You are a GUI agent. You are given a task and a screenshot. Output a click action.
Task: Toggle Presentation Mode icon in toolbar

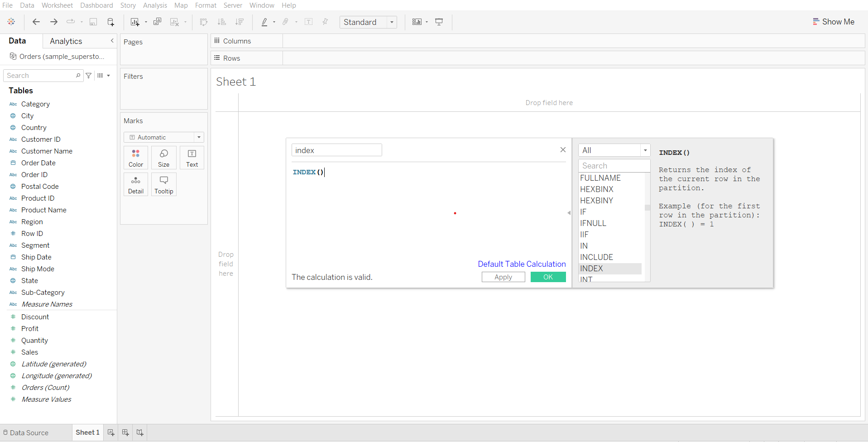coord(439,22)
